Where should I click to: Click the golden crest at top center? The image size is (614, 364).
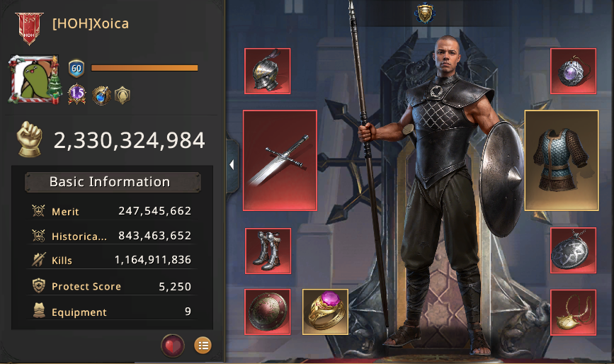coord(425,13)
